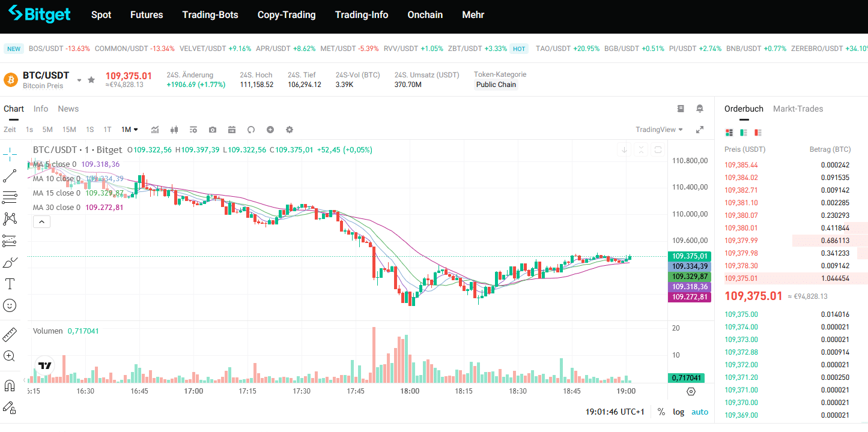The image size is (868, 432).
Task: Open the TradingView chart type dropdown
Action: coord(660,130)
